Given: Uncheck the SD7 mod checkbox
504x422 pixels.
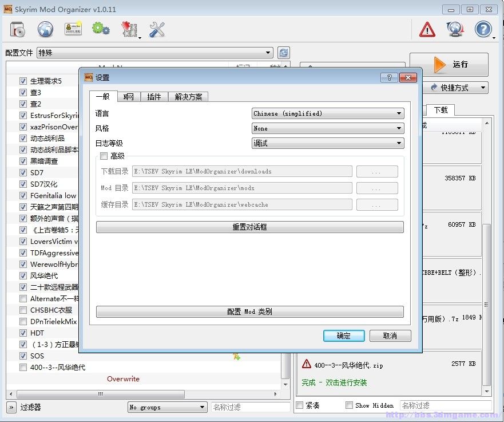Looking at the screenshot, I should pyautogui.click(x=23, y=172).
